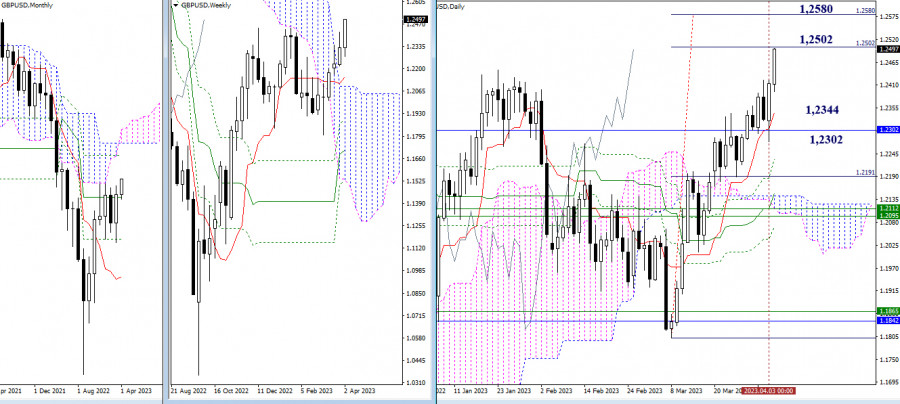Select the bold 1,2302 annotation text
This screenshot has width=900, height=404.
(x=826, y=139)
